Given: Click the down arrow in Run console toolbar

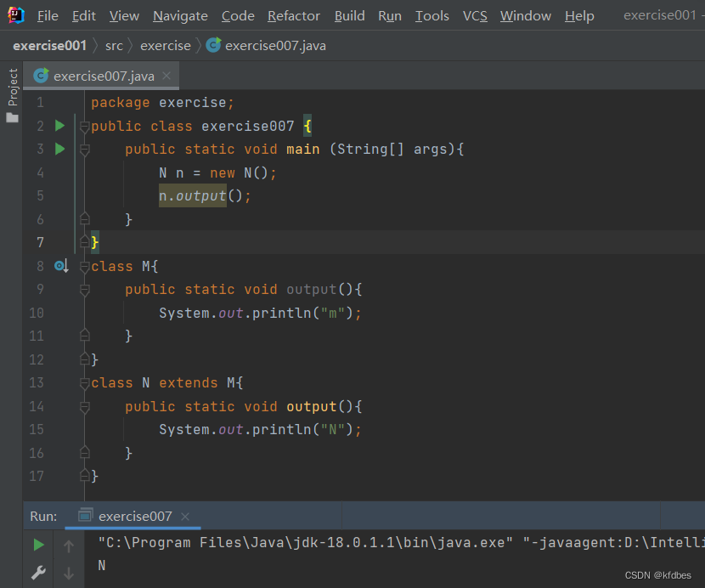Looking at the screenshot, I should [69, 573].
